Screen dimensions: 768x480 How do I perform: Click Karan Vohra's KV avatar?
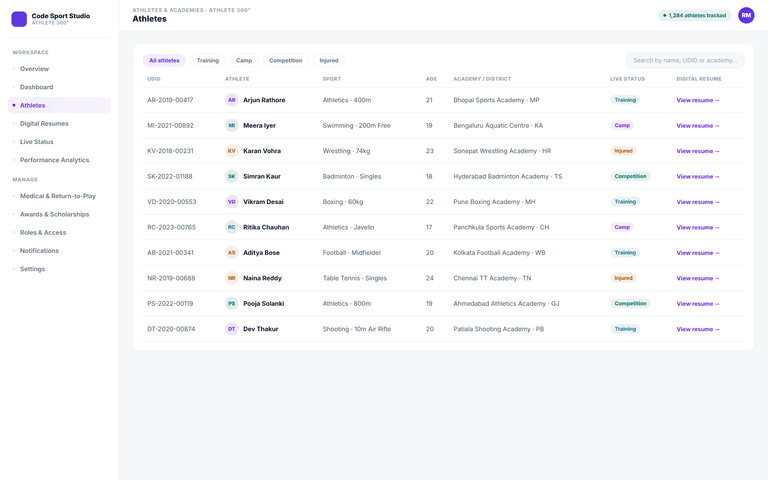pyautogui.click(x=232, y=151)
